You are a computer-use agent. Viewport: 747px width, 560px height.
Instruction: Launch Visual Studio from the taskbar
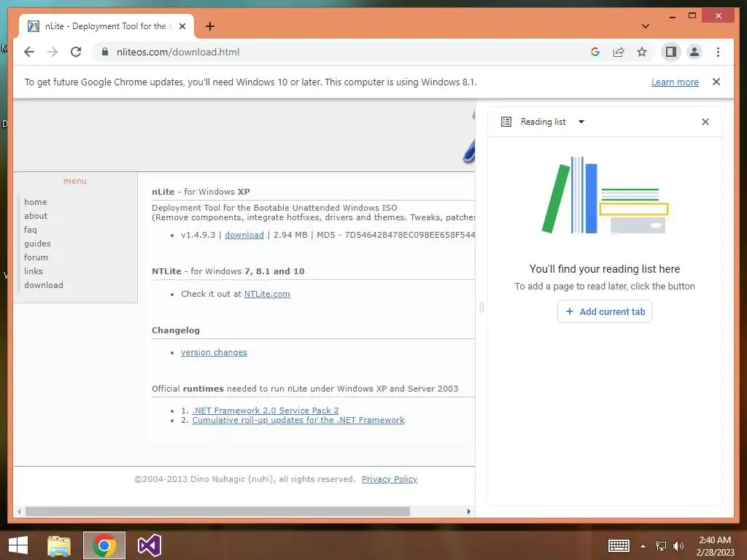point(150,545)
